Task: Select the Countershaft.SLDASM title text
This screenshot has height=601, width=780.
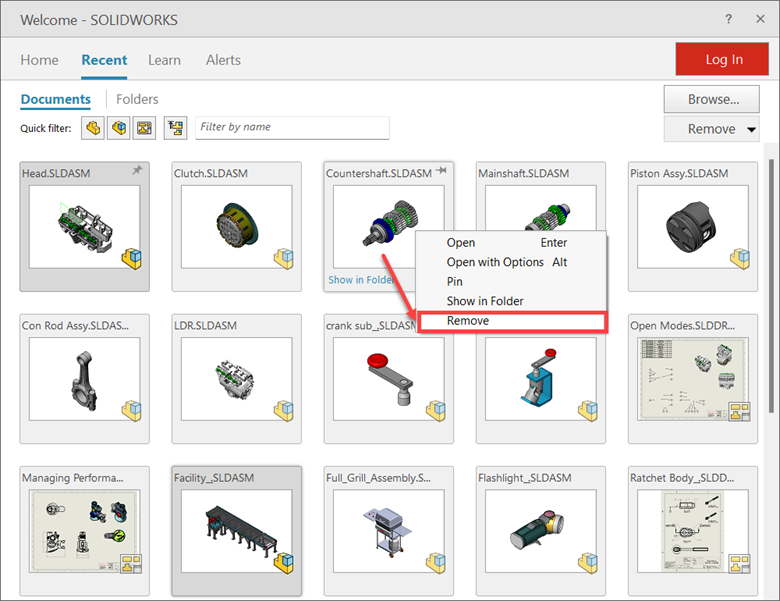Action: [379, 173]
